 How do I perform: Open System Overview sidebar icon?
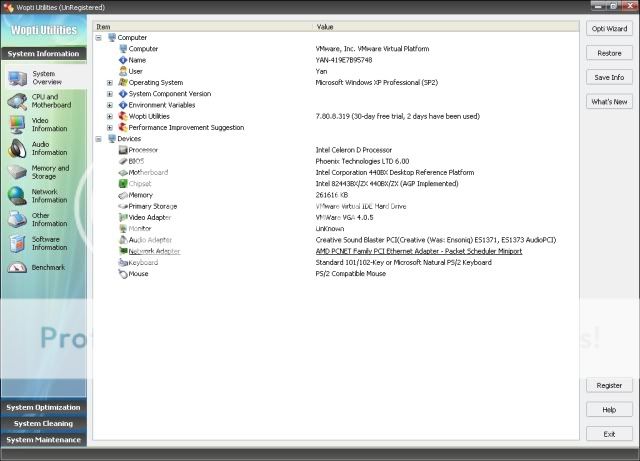point(18,78)
